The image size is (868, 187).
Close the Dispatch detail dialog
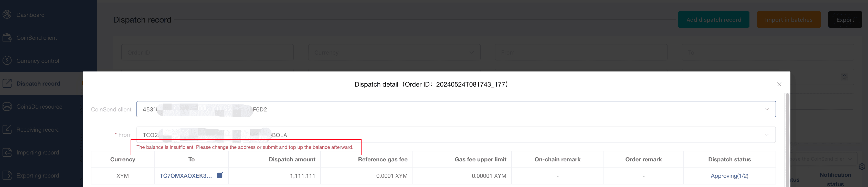click(779, 84)
